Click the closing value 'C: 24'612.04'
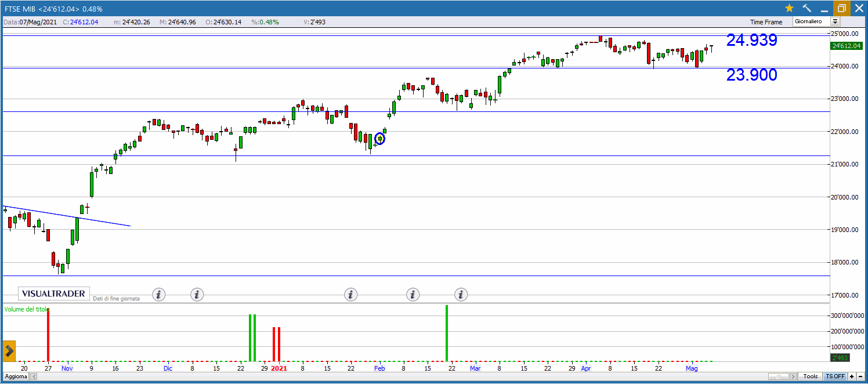The width and height of the screenshot is (868, 384). point(81,22)
